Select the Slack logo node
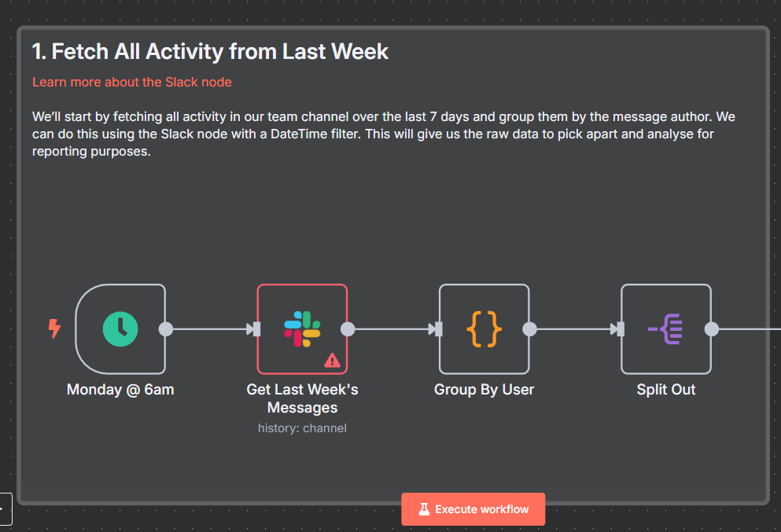 [x=302, y=329]
